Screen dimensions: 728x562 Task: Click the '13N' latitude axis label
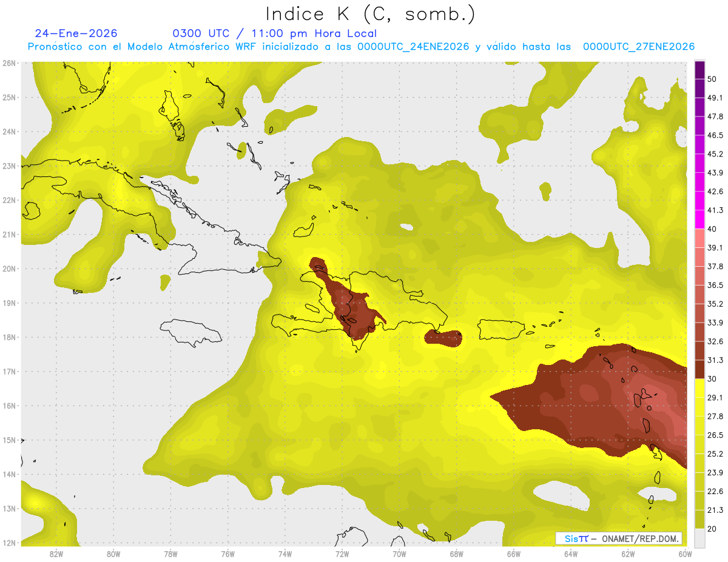pos(9,508)
